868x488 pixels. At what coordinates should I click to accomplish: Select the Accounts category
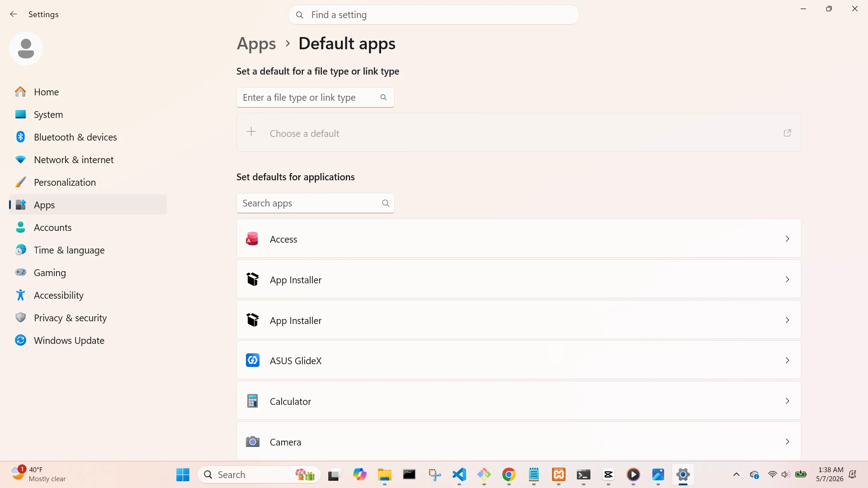(88, 227)
